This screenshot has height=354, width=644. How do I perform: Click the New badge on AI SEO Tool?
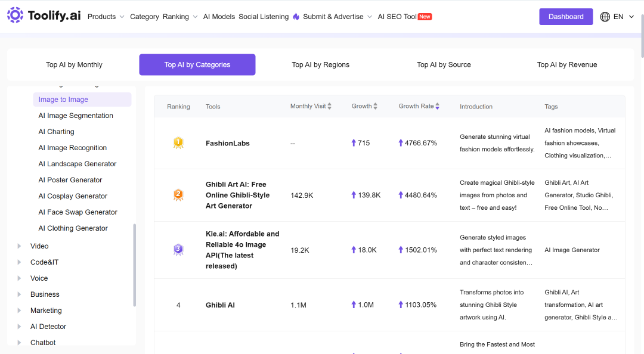pos(425,17)
